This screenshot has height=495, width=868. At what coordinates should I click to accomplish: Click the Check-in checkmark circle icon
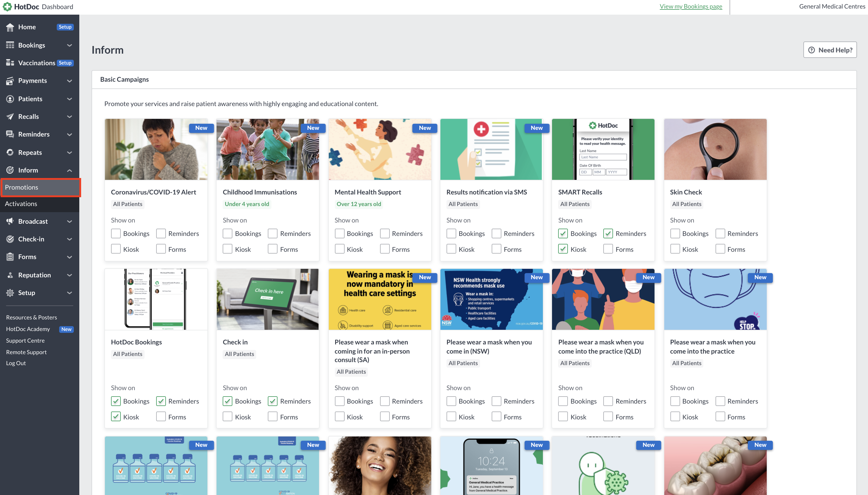tap(10, 239)
